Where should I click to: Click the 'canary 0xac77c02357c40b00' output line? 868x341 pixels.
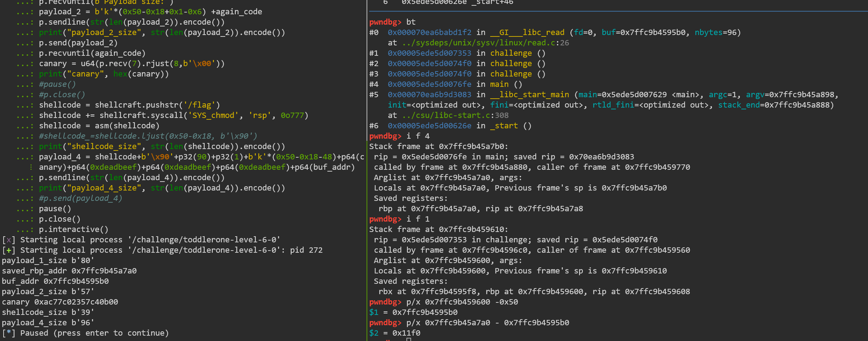60,302
